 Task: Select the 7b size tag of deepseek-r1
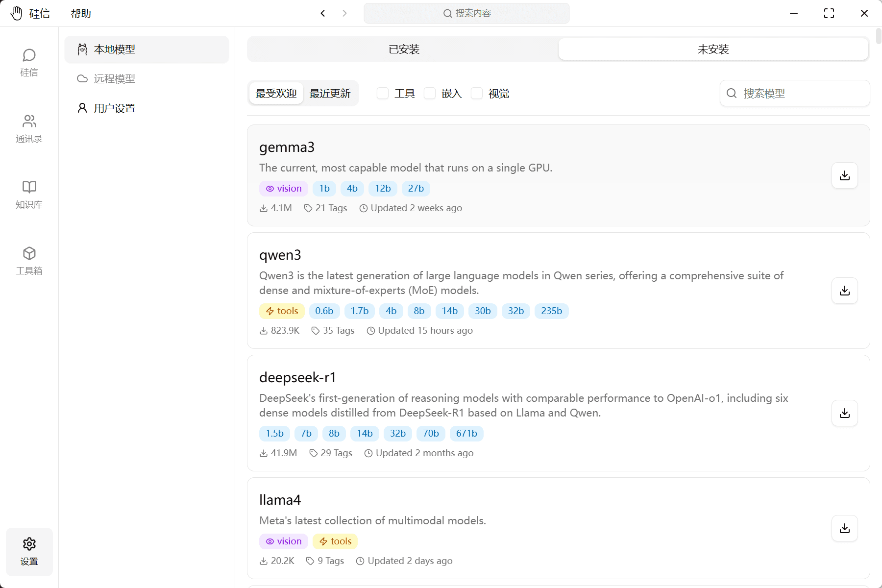coord(306,434)
